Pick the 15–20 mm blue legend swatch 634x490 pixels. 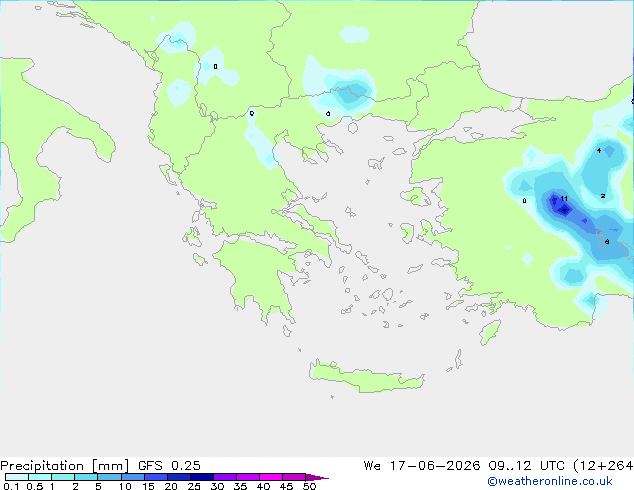tap(155, 477)
